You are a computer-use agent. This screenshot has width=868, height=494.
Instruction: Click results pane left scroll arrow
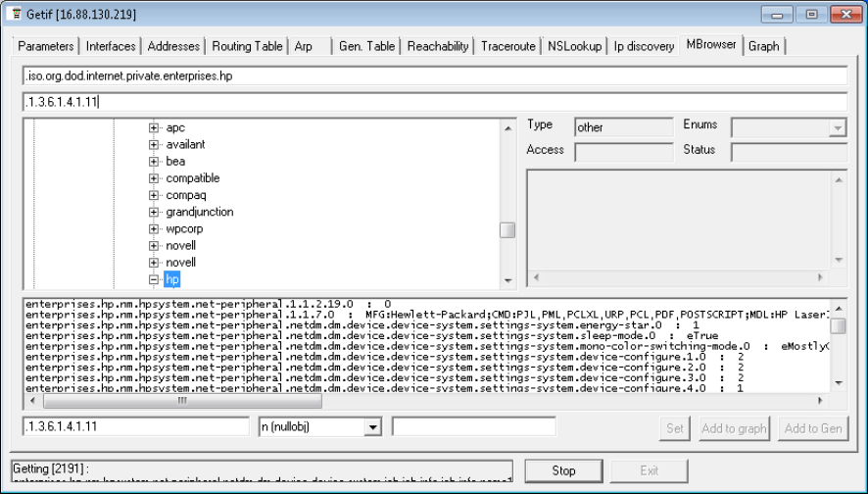tap(32, 401)
